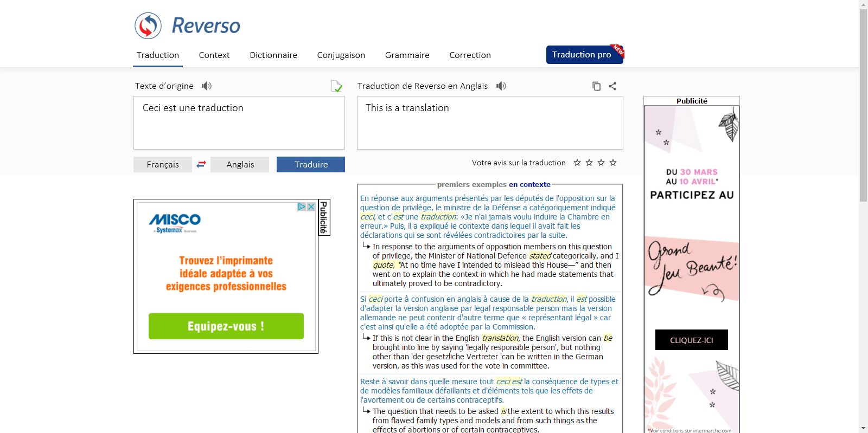Click the 'Votre avis sur la traduction' label
Image resolution: width=868 pixels, height=433 pixels.
pos(519,163)
